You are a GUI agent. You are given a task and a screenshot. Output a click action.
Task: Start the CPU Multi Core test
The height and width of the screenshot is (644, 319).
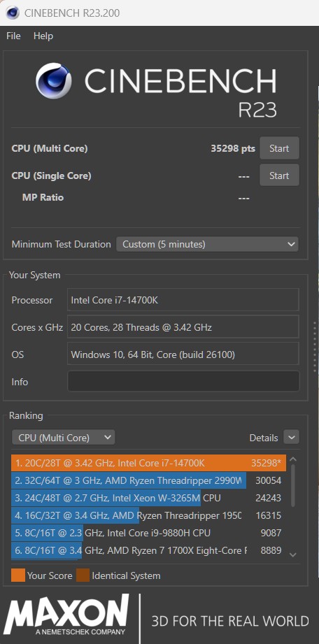pyautogui.click(x=279, y=148)
